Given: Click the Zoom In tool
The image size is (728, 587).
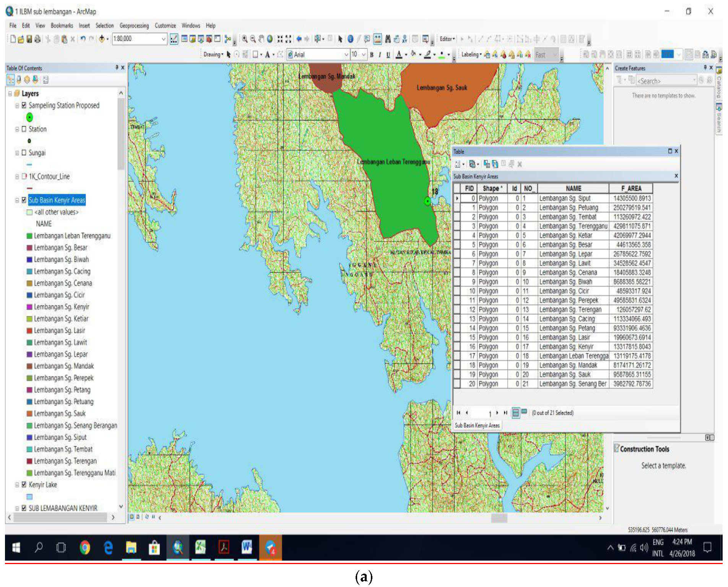Looking at the screenshot, I should pyautogui.click(x=244, y=39).
